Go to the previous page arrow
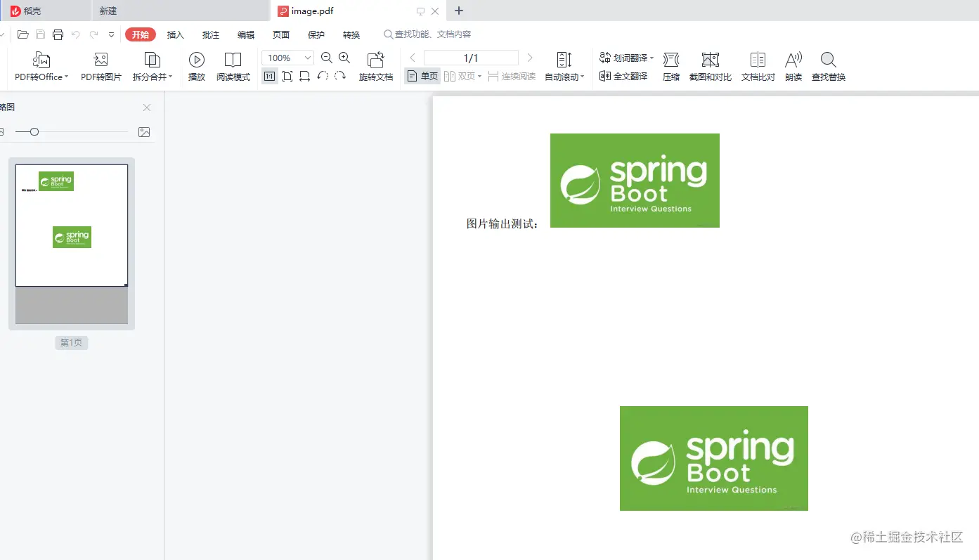The width and height of the screenshot is (979, 560). (x=413, y=58)
